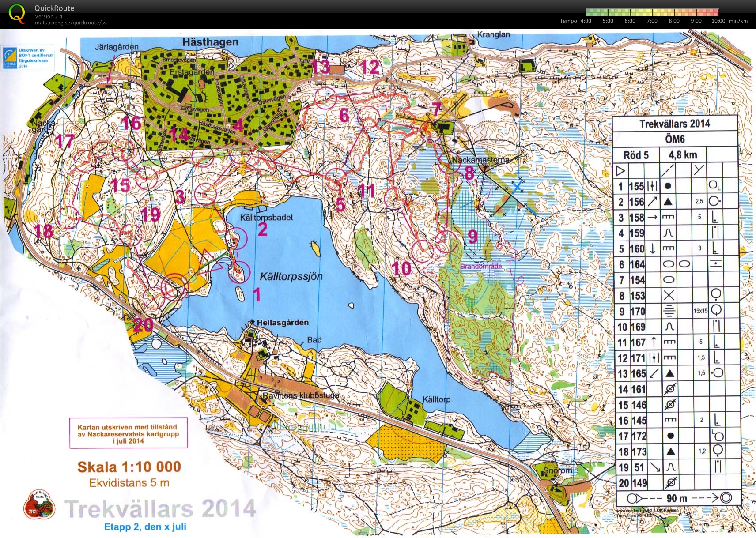Click the 'Röd 5' course cell
756x538 pixels.
[x=636, y=155]
